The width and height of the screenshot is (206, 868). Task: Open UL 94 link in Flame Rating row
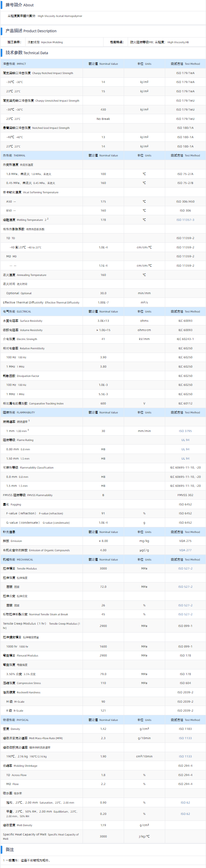(185, 440)
